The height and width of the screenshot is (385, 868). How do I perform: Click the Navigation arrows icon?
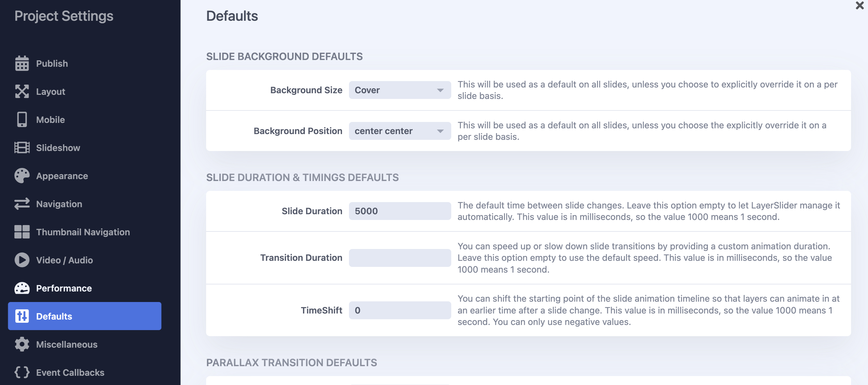click(22, 204)
